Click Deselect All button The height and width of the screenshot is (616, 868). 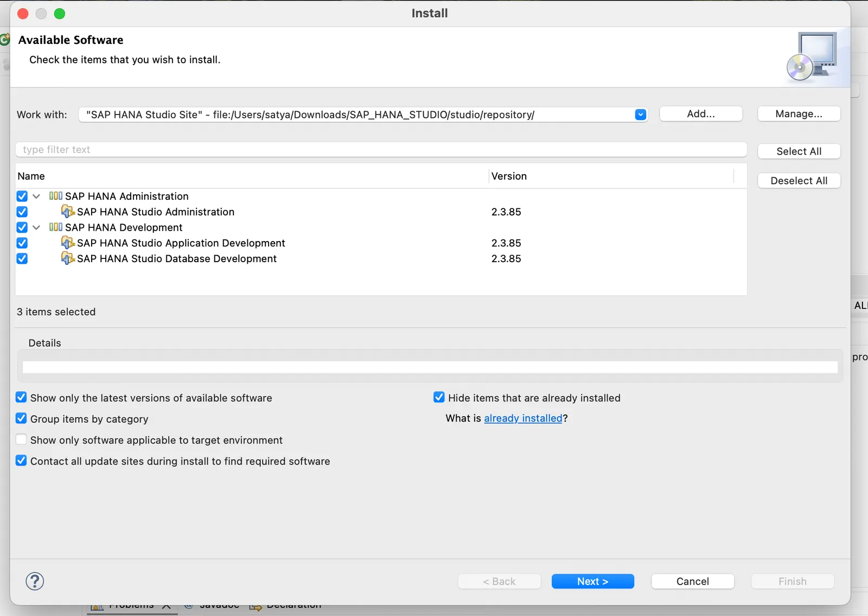click(799, 181)
